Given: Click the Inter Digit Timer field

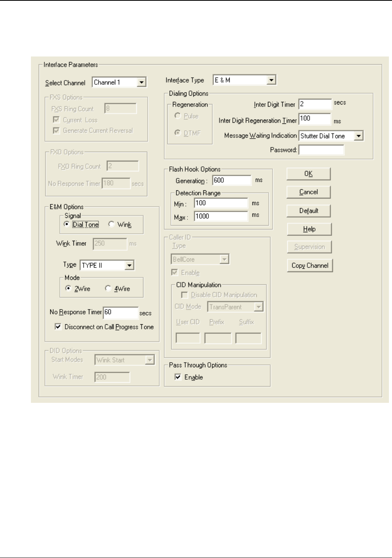Looking at the screenshot, I should tap(315, 104).
